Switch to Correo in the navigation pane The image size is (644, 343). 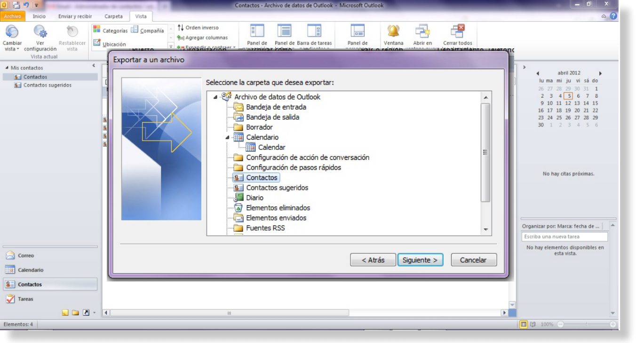point(26,256)
